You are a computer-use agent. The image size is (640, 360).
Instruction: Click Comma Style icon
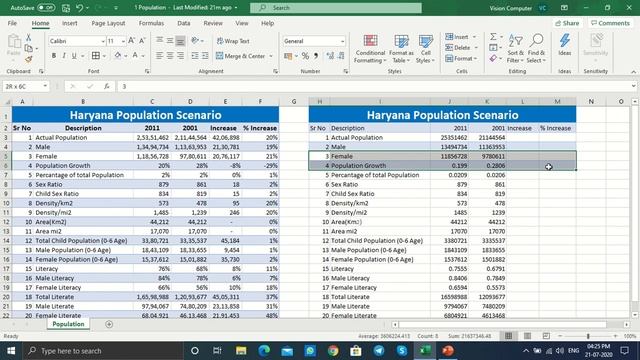pyautogui.click(x=316, y=56)
